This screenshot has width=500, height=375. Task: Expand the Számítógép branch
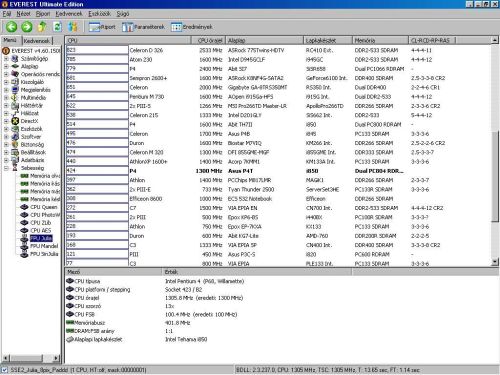(x=6, y=59)
